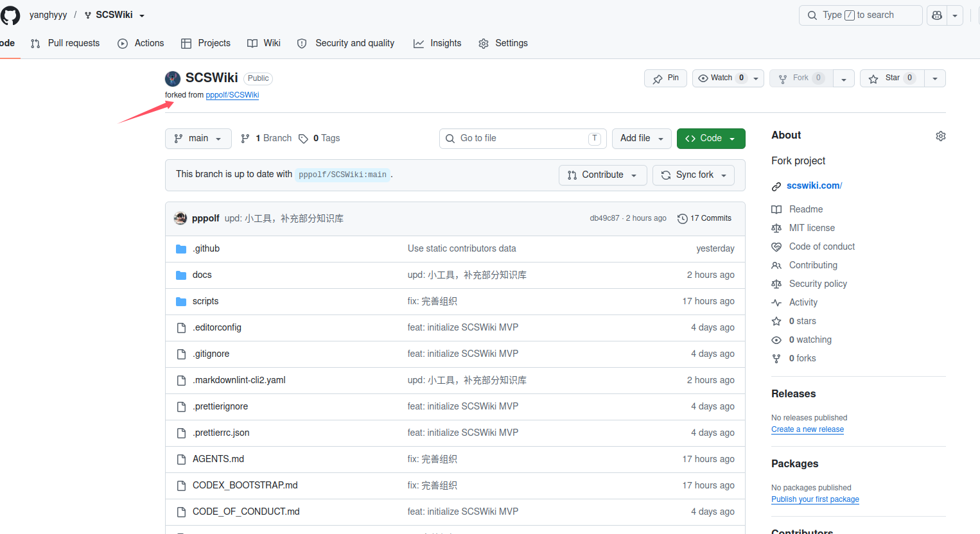Open the Insights tab

(x=437, y=43)
